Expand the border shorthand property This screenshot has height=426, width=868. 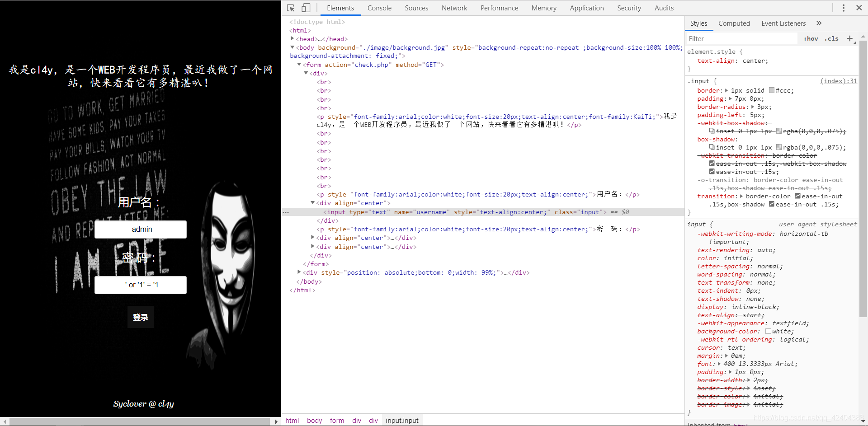pos(726,90)
